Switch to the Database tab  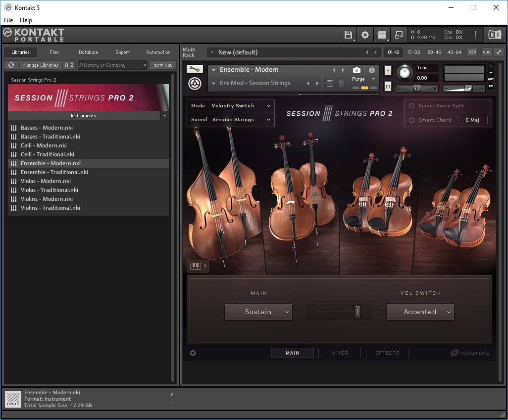(x=89, y=52)
